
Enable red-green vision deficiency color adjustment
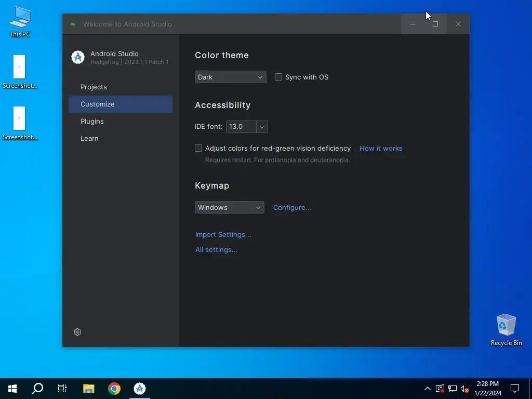click(x=198, y=148)
